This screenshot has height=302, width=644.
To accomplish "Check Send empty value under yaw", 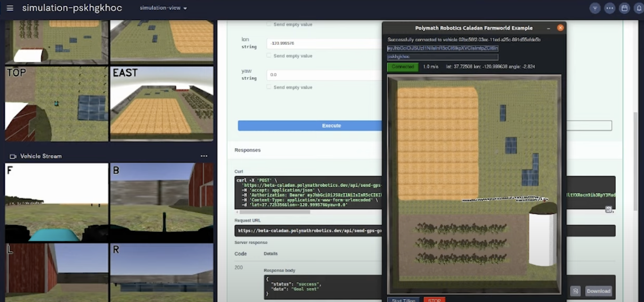I will tap(269, 87).
